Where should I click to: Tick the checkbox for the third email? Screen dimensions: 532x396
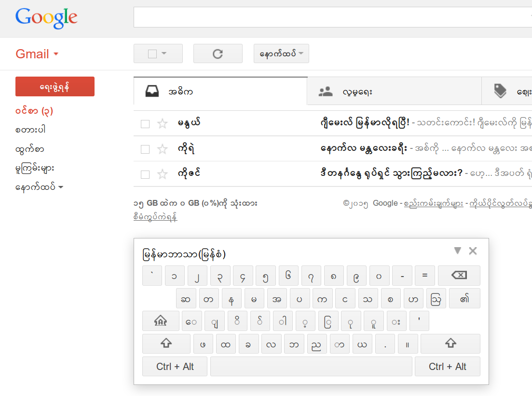tap(145, 174)
